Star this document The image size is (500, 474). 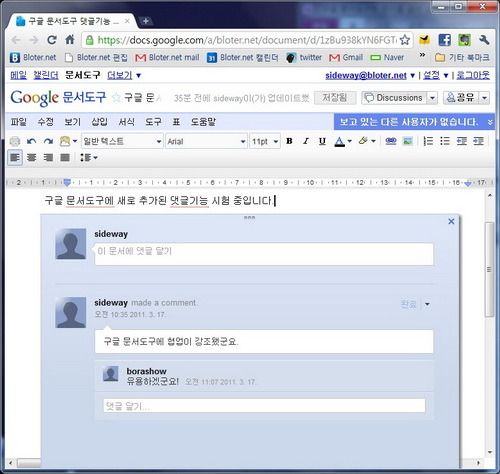pos(116,98)
